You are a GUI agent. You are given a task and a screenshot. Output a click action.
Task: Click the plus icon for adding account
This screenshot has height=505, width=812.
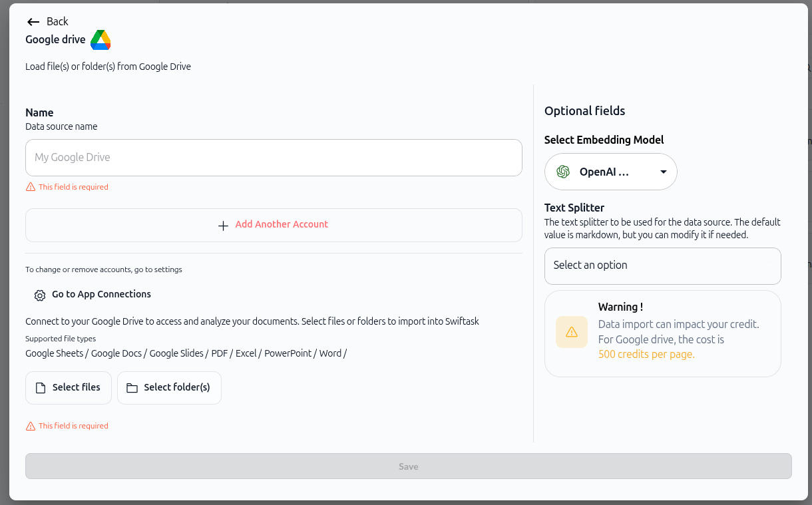[224, 226]
